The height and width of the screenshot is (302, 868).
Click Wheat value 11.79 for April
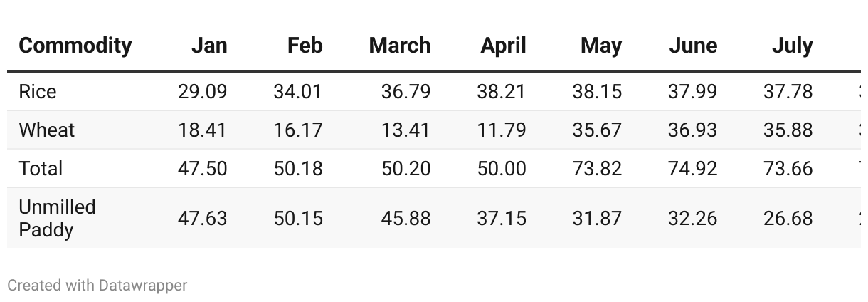(502, 130)
